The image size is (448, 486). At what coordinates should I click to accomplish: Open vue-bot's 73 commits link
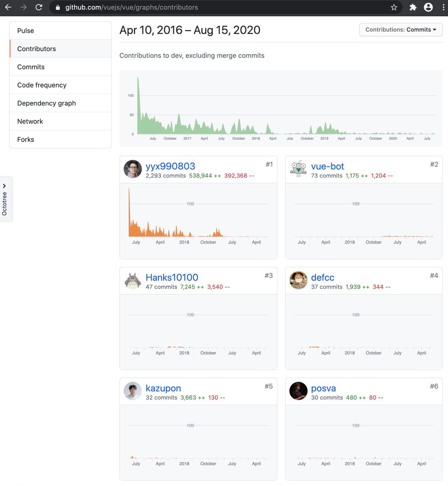(327, 176)
